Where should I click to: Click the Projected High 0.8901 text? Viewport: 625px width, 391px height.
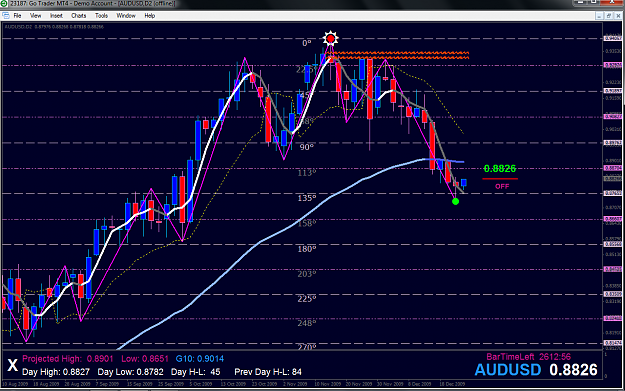tap(68, 359)
